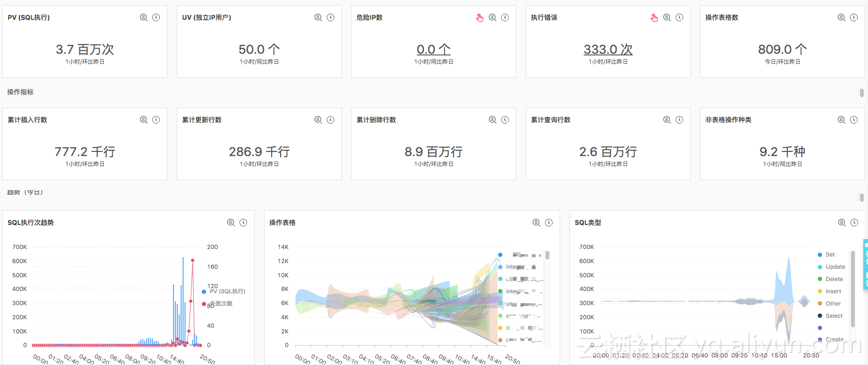Toggle the 失败次数 legend series
This screenshot has width=868, height=365.
pos(217,304)
